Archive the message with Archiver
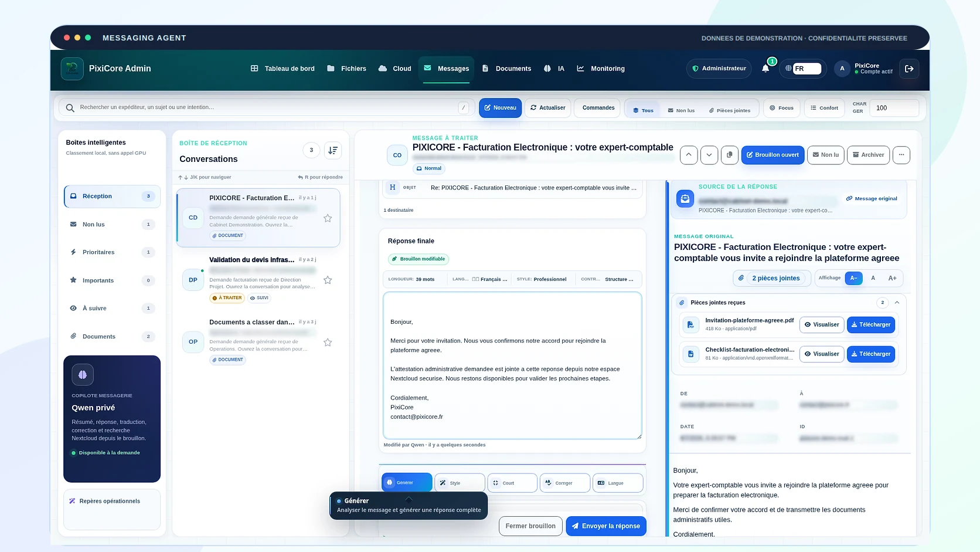The width and height of the screenshot is (980, 552). click(868, 155)
